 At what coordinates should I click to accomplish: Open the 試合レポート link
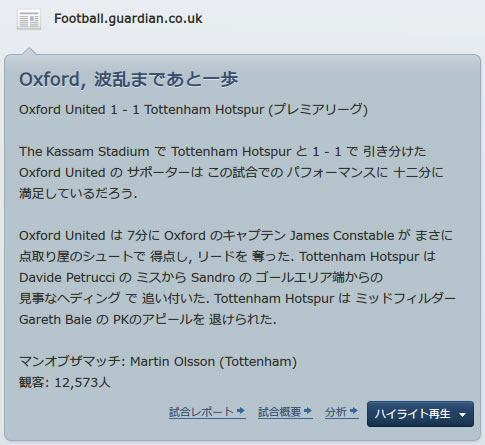click(201, 412)
